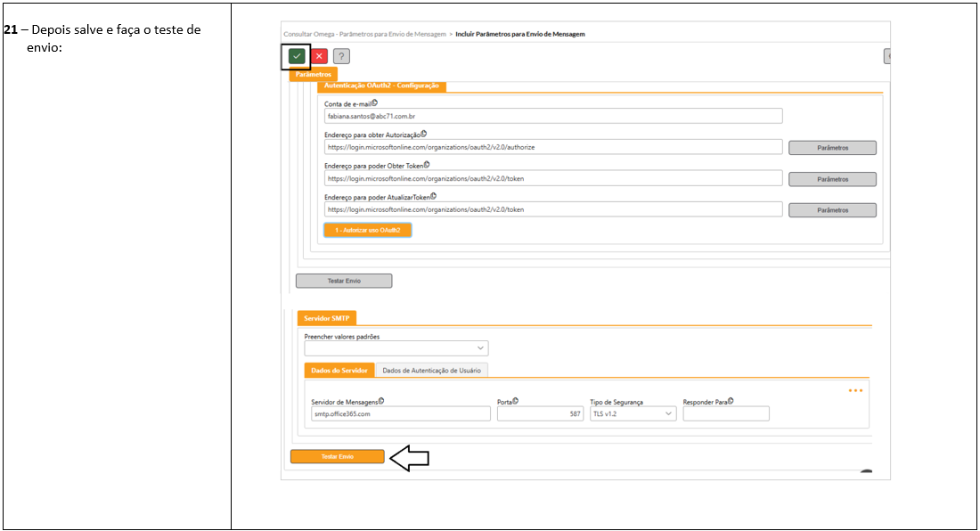The height and width of the screenshot is (531, 980).
Task: Select the Dados do Servidor tab
Action: tap(339, 371)
